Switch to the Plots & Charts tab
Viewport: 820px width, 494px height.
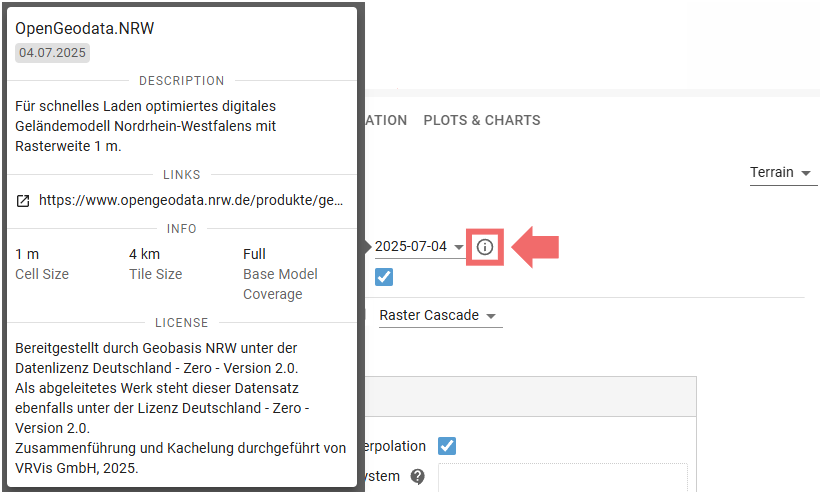tap(482, 120)
